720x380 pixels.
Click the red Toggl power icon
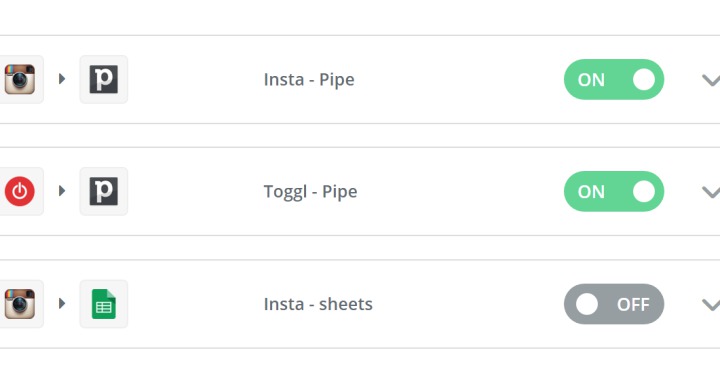pos(20,191)
